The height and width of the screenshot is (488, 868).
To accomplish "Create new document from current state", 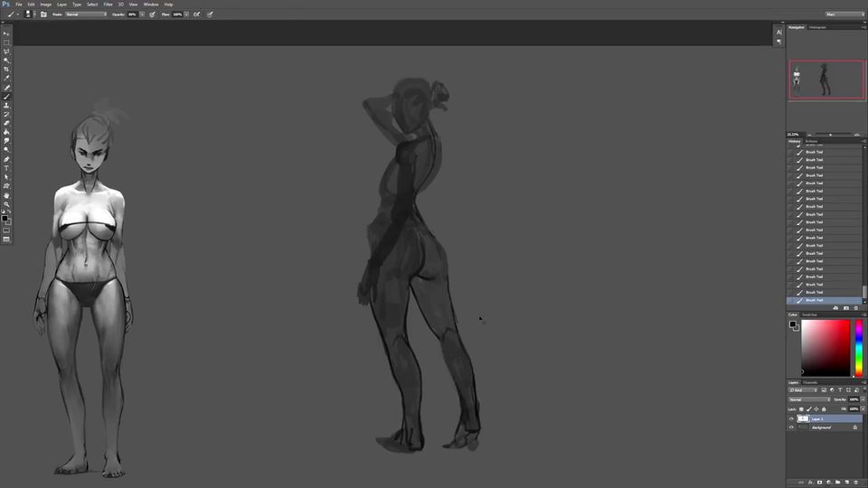I will [835, 308].
